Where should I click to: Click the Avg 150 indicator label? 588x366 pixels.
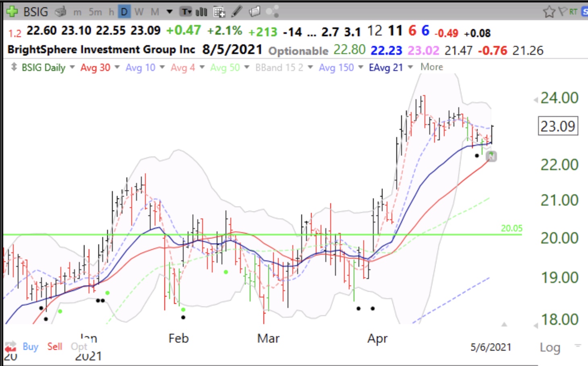336,67
